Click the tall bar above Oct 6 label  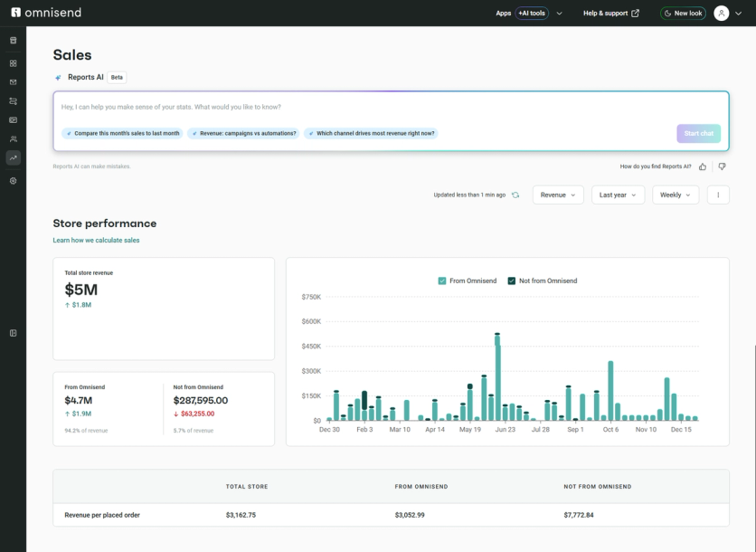(x=610, y=391)
